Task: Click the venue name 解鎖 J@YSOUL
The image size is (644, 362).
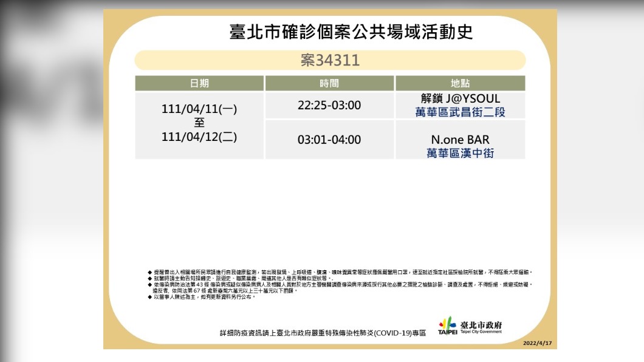Action: 460,98
